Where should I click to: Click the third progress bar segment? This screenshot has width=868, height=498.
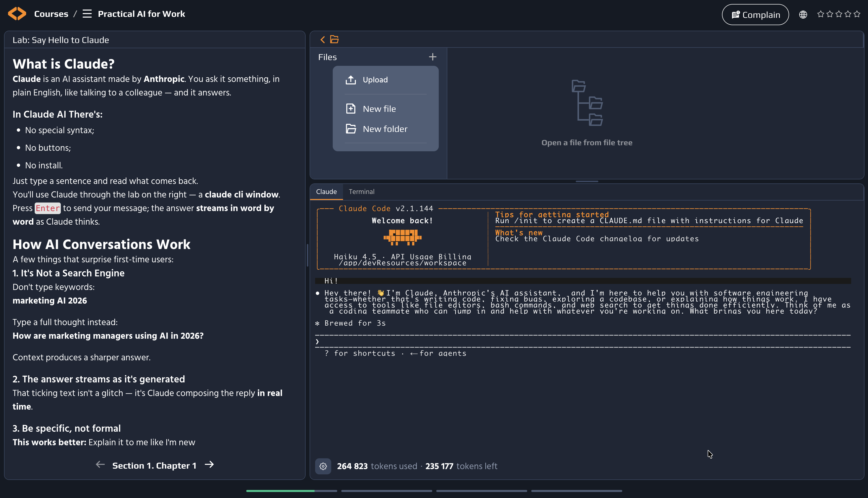click(x=481, y=491)
